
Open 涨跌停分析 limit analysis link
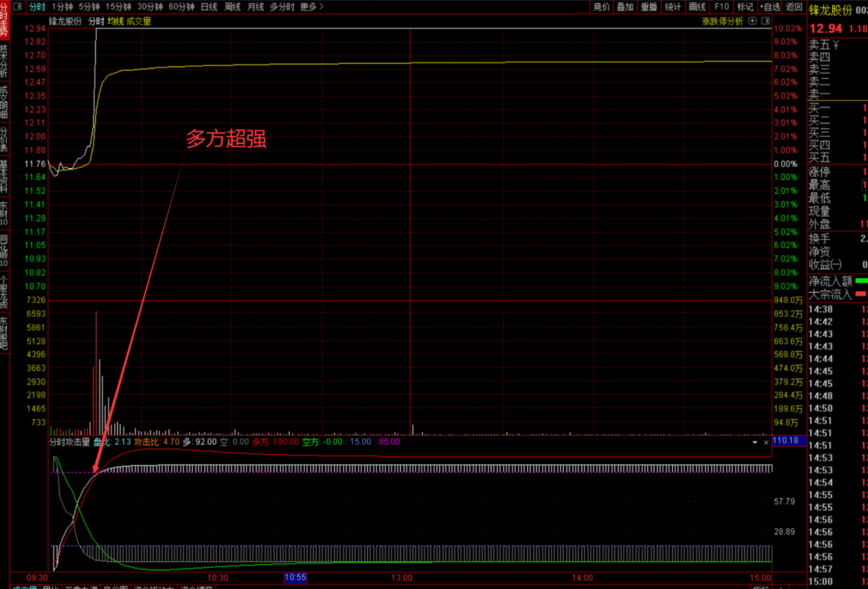click(x=722, y=21)
